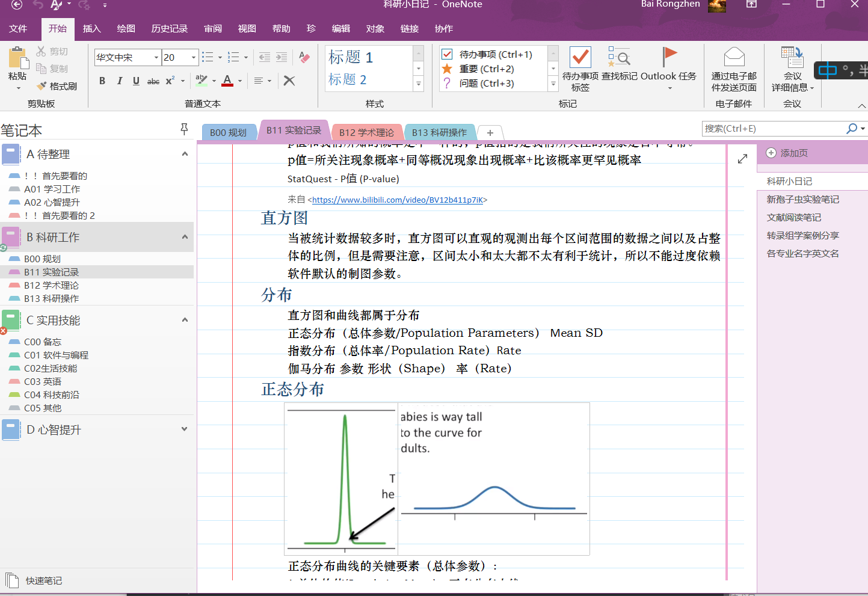
Task: Open the bullet style dropdown arrow
Action: (x=220, y=58)
